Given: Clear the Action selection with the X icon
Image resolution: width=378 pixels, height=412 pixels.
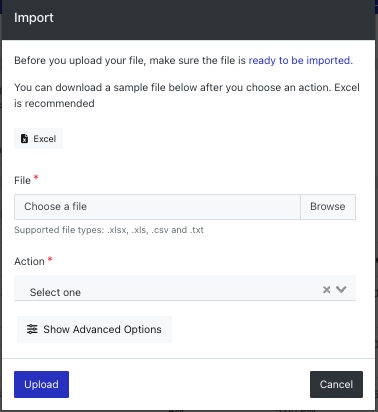Looking at the screenshot, I should point(326,289).
